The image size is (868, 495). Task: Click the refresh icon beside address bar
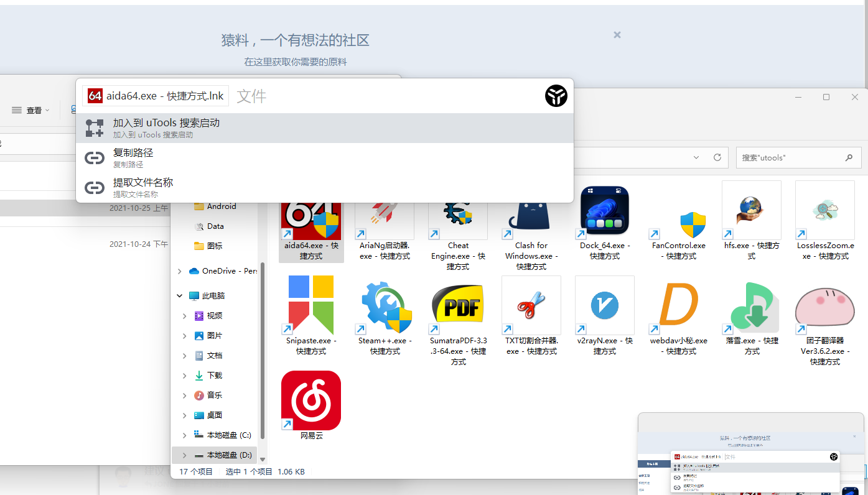pyautogui.click(x=717, y=157)
